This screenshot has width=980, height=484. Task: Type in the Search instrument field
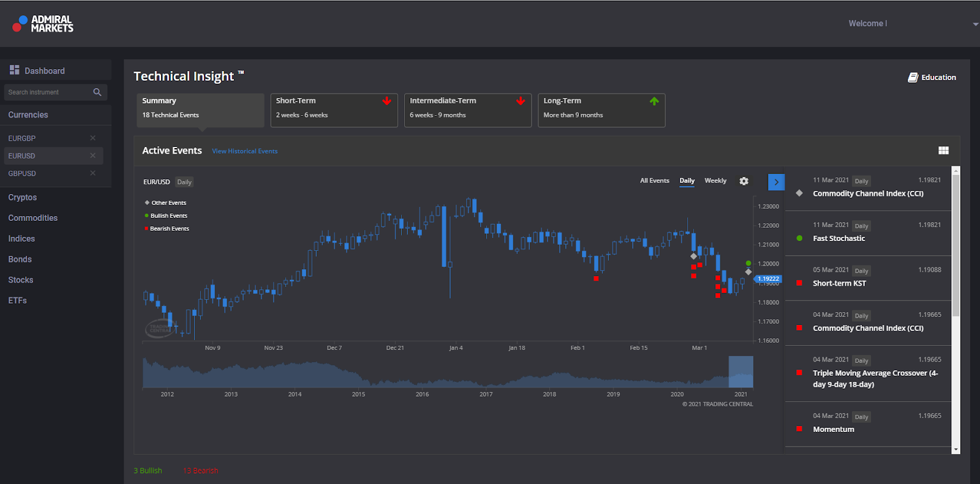pyautogui.click(x=48, y=92)
